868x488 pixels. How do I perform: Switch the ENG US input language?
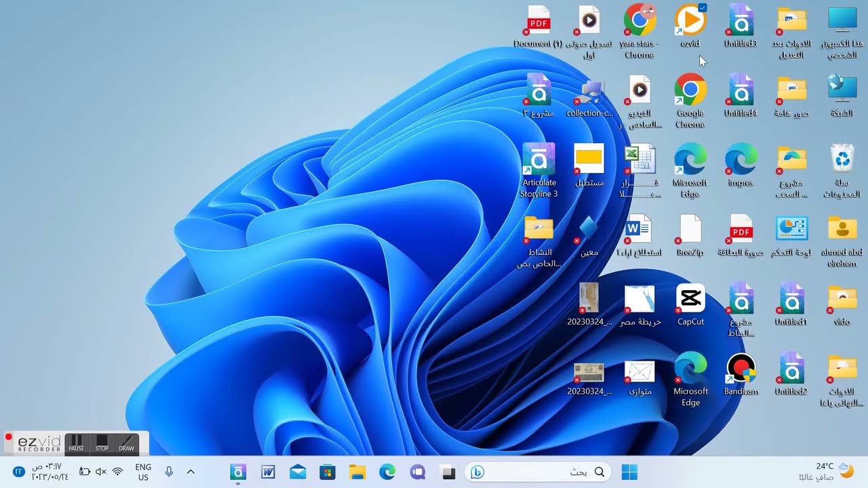143,472
